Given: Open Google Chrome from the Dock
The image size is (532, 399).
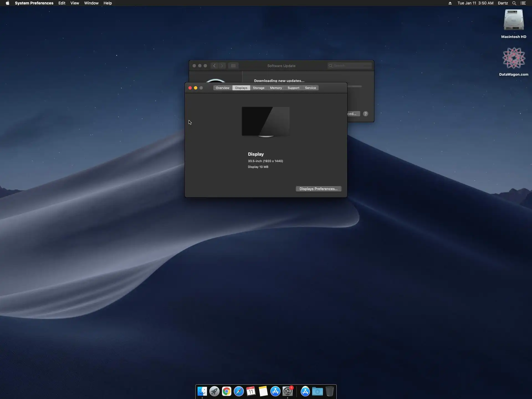Looking at the screenshot, I should [x=226, y=391].
